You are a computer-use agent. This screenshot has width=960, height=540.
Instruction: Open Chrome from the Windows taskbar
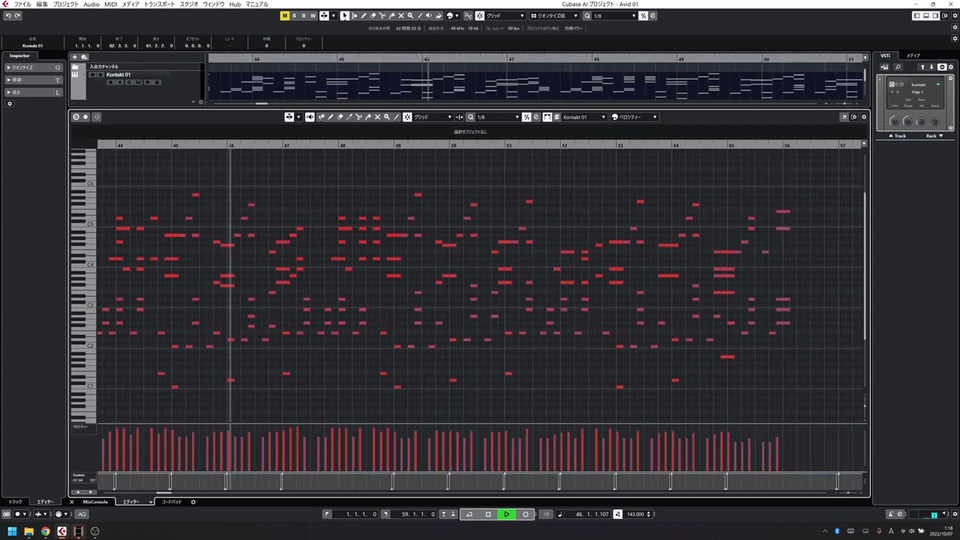(x=45, y=531)
